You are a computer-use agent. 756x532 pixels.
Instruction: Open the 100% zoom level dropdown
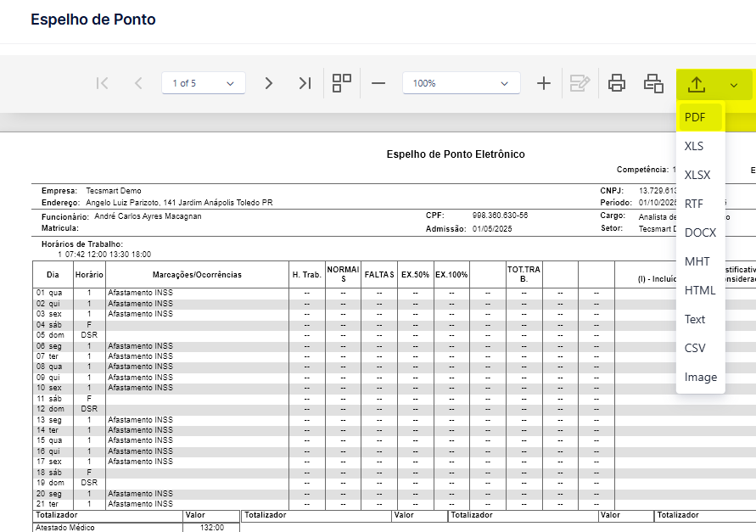[462, 83]
